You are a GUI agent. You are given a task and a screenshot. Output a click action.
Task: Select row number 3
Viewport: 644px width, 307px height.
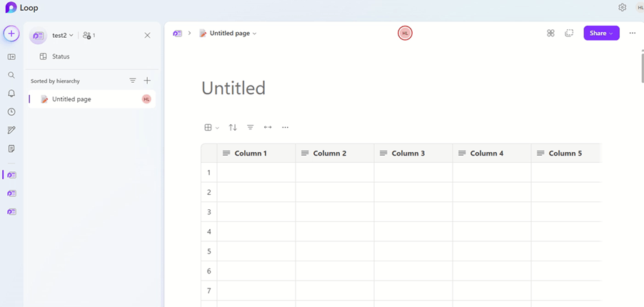pos(209,212)
